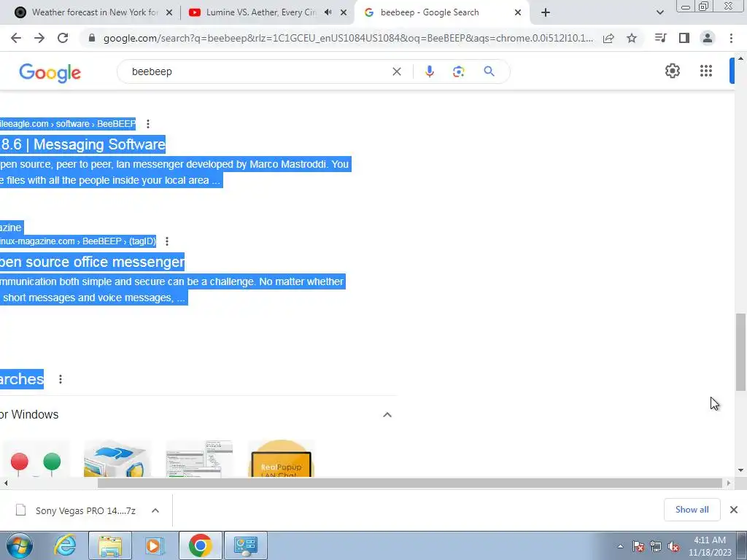Go forward to the next page
The height and width of the screenshot is (560, 747).
pyautogui.click(x=39, y=38)
